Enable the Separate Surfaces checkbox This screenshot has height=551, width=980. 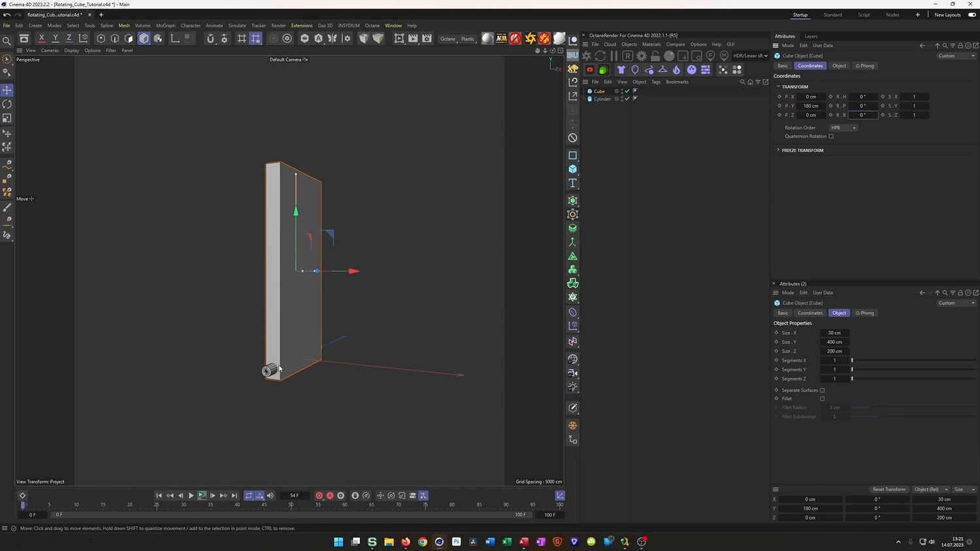[823, 390]
